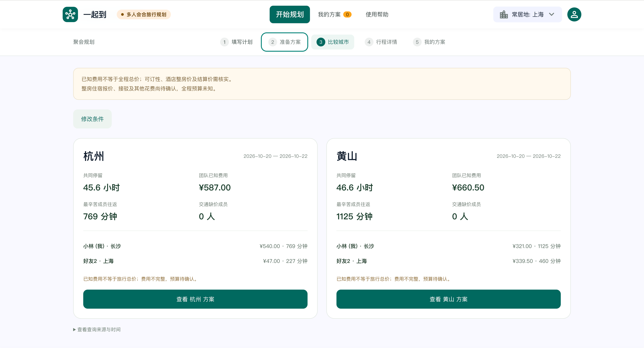The image size is (644, 352).
Task: Click the 聚会规划 breadcrumb label
Action: pyautogui.click(x=84, y=42)
